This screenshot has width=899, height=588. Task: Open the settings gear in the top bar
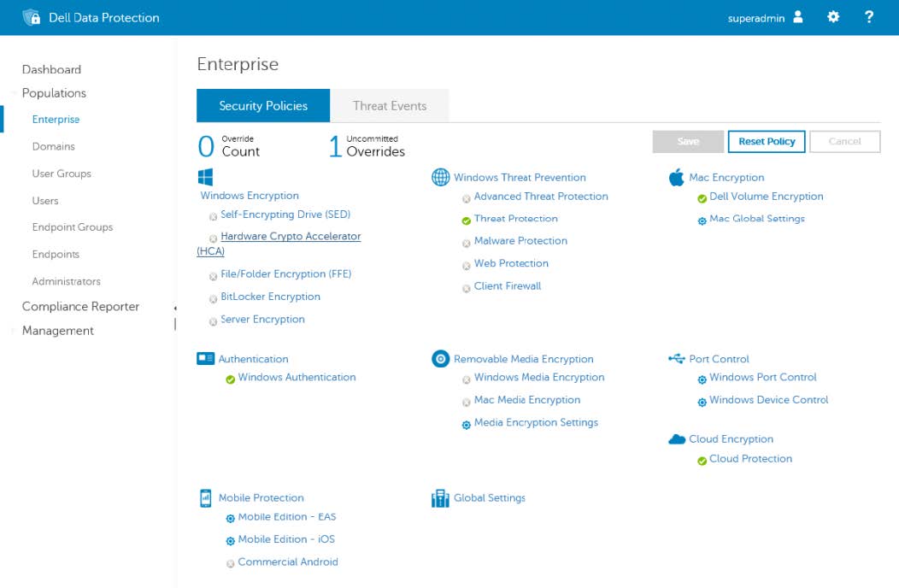833,16
